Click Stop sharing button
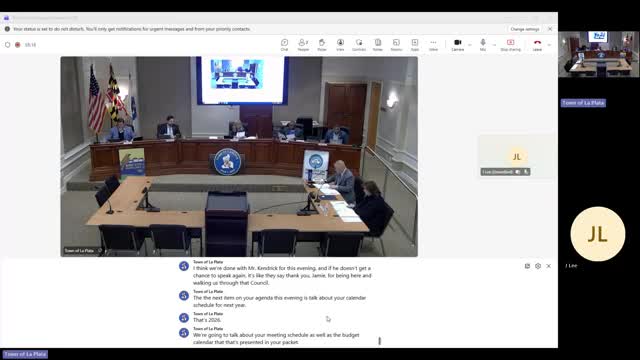 click(x=511, y=44)
